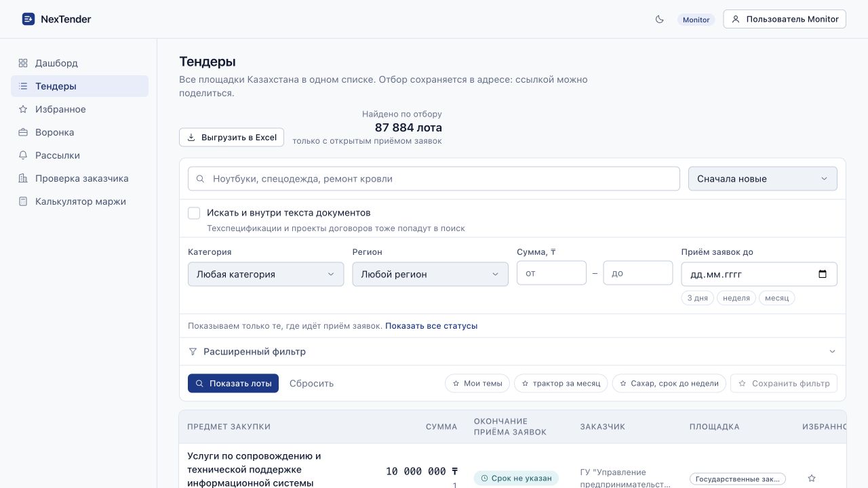This screenshot has height=488, width=868.
Task: Click the calculator icon beside Калькулятор маржи
Action: 23,201
